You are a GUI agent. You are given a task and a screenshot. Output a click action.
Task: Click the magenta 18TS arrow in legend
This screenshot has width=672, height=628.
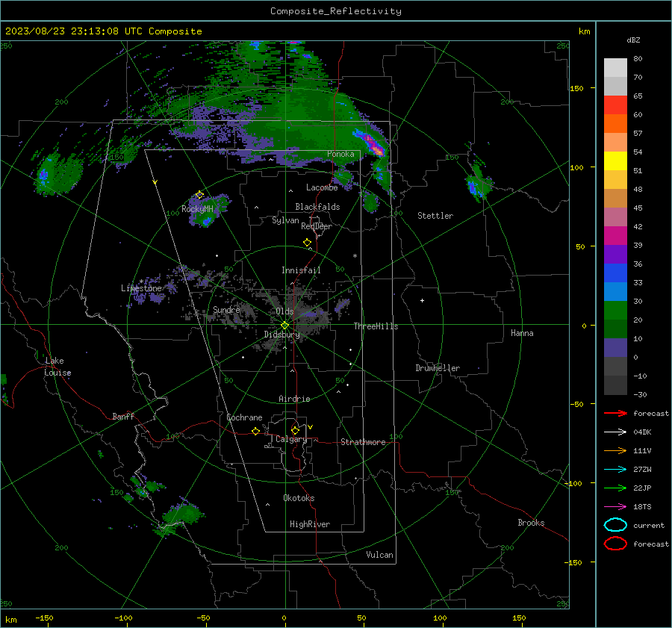(615, 507)
